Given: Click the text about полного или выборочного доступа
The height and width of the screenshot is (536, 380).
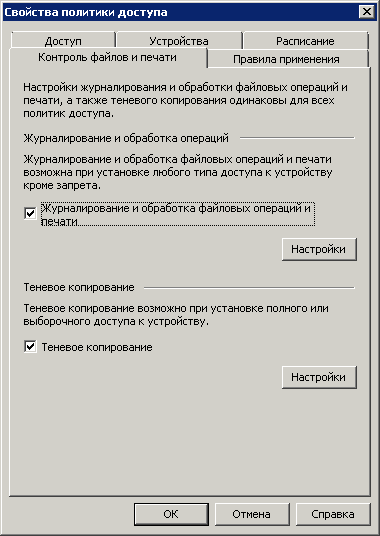Looking at the screenshot, I should [176, 315].
